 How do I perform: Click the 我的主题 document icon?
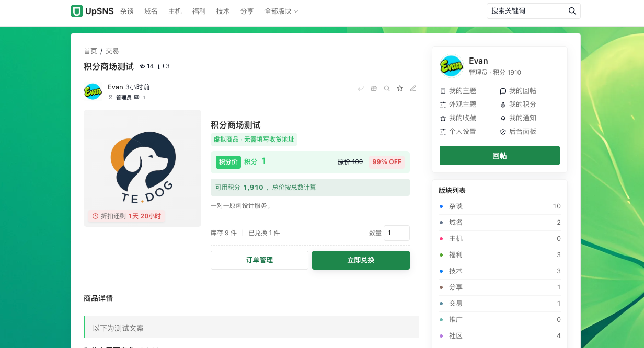pyautogui.click(x=443, y=91)
